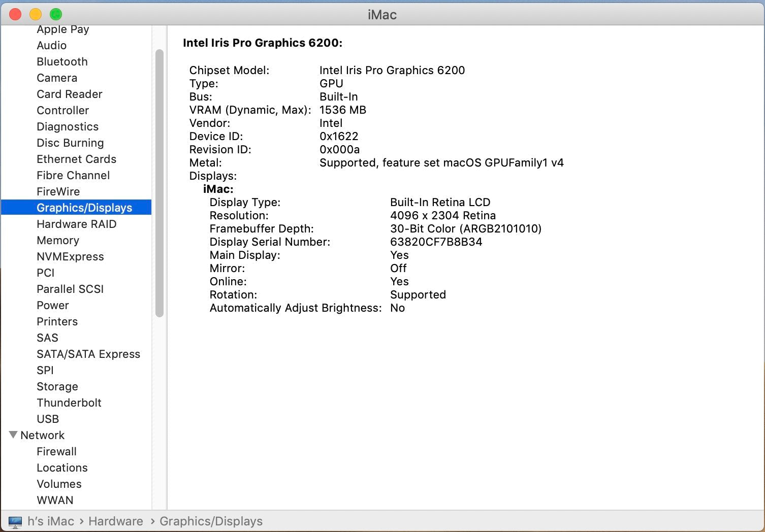Image resolution: width=765 pixels, height=532 pixels.
Task: Open PCI hardware details
Action: [x=45, y=273]
